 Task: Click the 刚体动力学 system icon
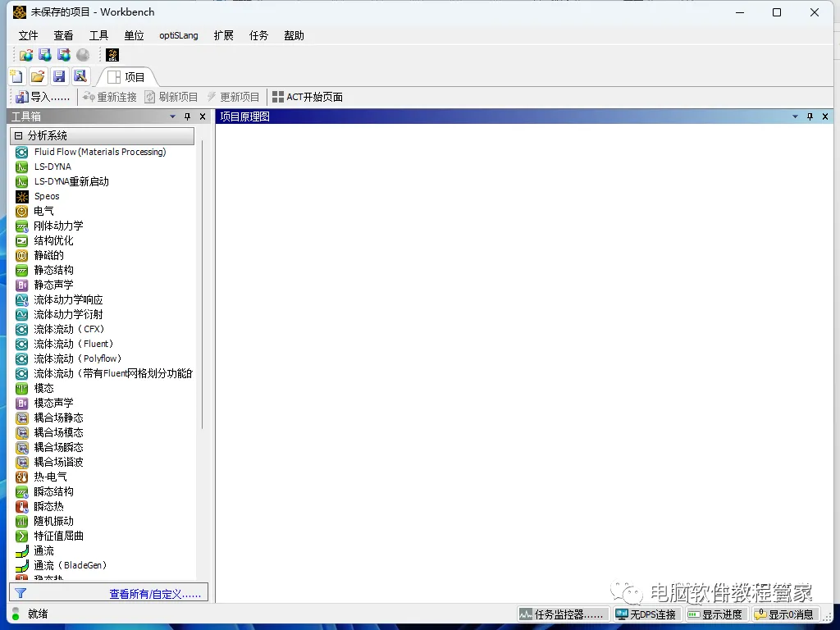click(x=21, y=226)
